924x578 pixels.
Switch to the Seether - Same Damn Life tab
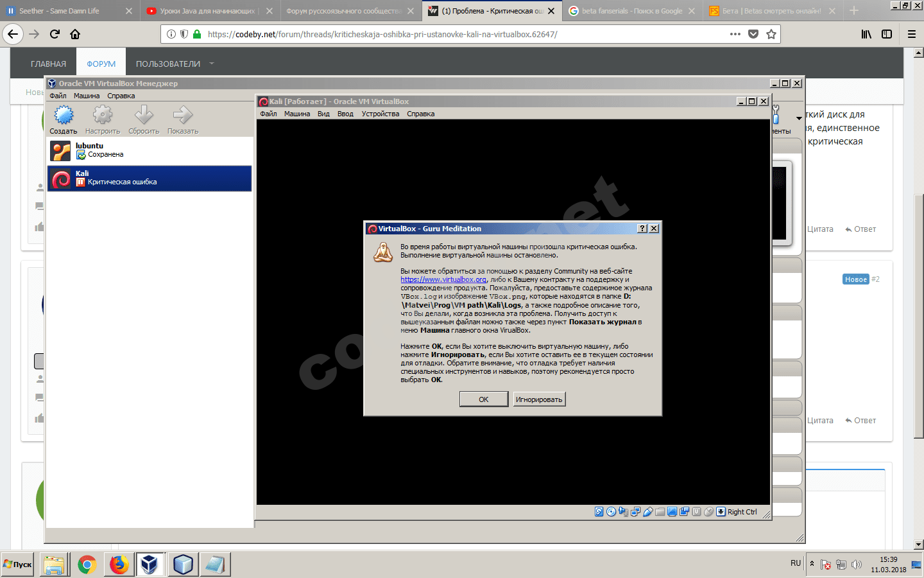[69, 11]
